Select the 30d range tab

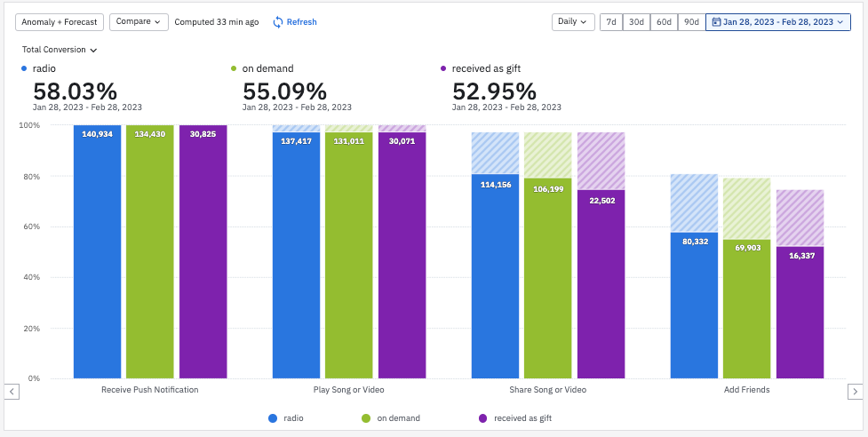tap(637, 22)
